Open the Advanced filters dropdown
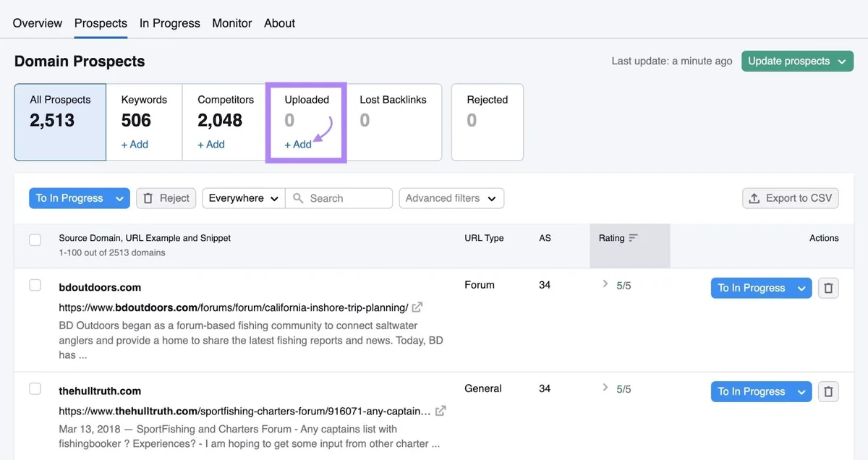Viewport: 868px width, 460px height. point(451,198)
